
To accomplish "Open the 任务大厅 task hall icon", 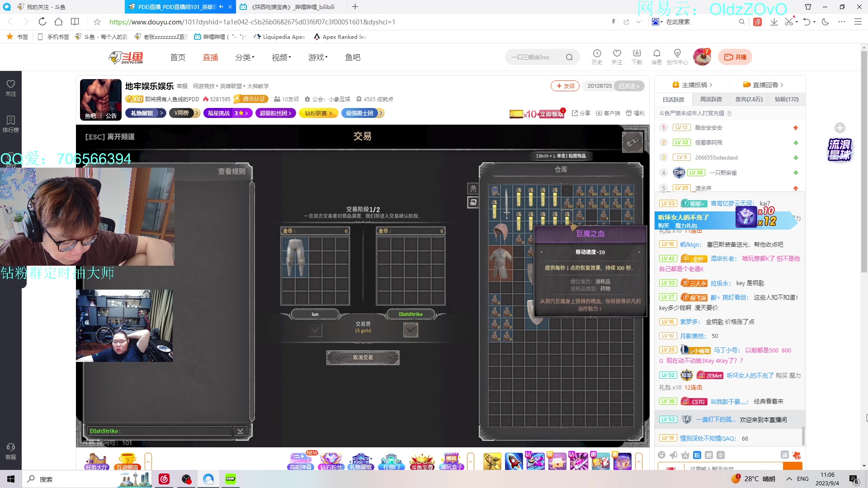I will 96,461.
